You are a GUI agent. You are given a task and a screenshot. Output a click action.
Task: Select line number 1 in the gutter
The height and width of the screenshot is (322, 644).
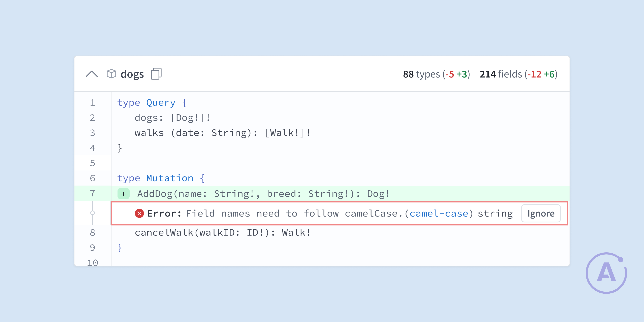click(x=93, y=102)
